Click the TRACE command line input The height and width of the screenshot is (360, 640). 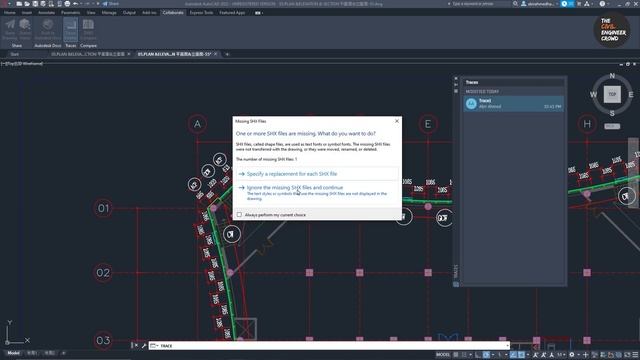[x=329, y=346]
